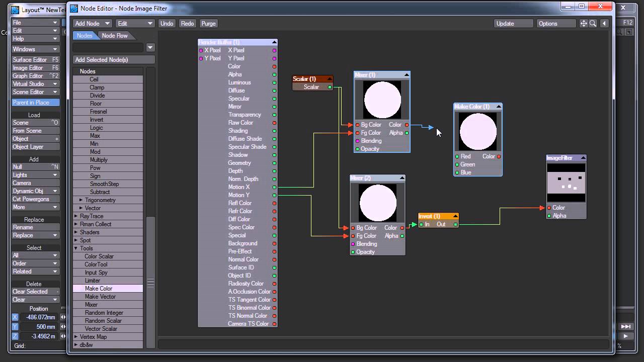Click the skip-to-end button in Layout window
644x362 pixels.
625,327
